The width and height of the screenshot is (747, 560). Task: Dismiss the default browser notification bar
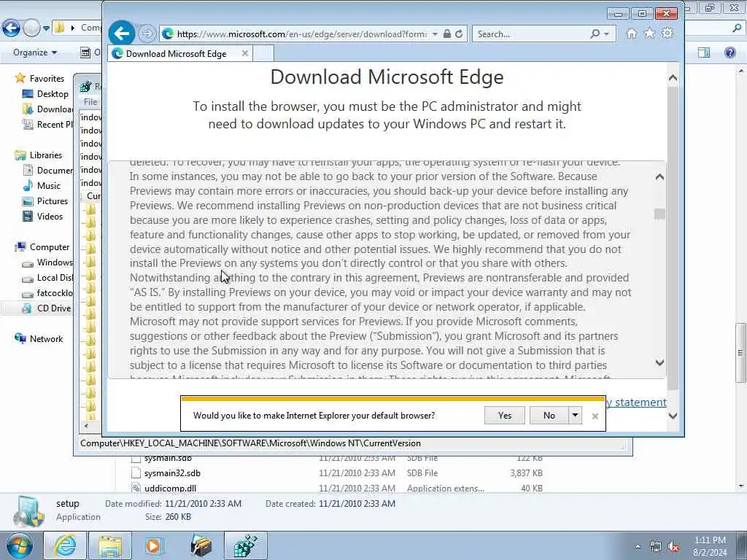595,416
